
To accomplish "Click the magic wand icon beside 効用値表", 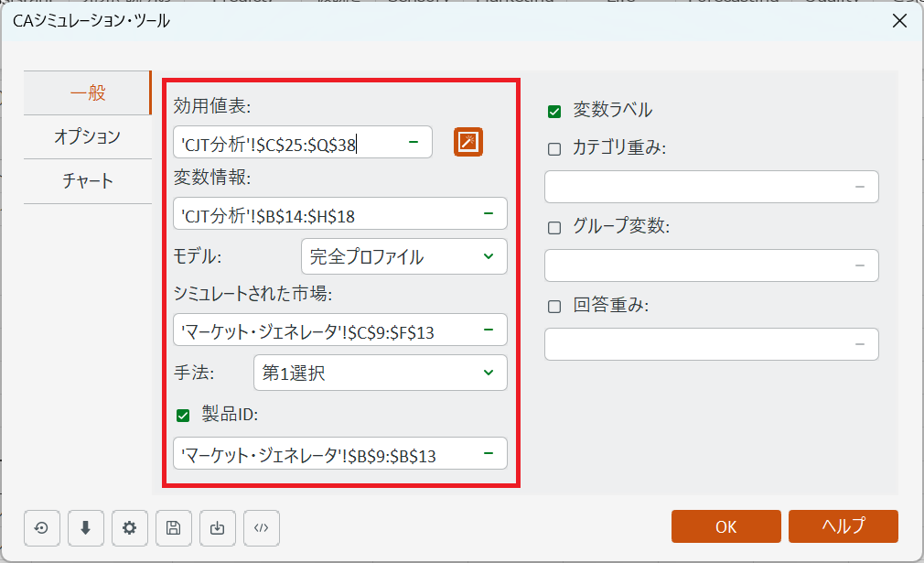I will point(468,142).
